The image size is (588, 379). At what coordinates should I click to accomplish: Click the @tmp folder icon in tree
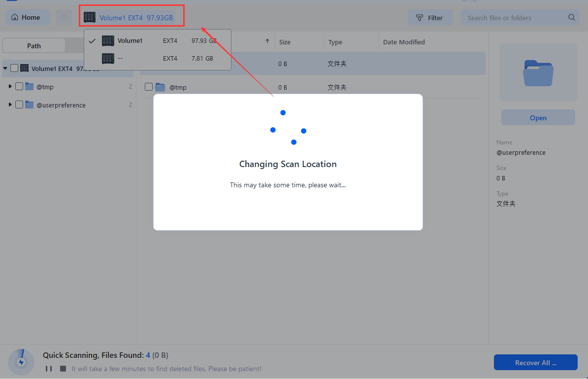(x=29, y=86)
